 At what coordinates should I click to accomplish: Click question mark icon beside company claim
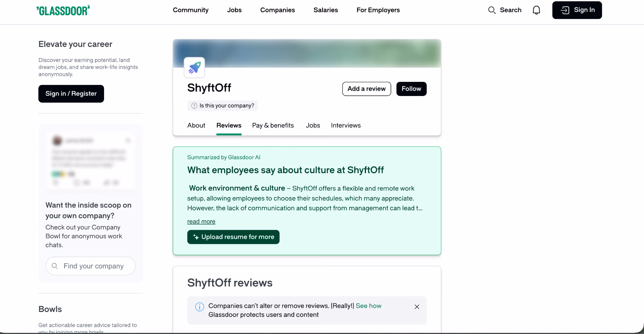[x=194, y=106]
